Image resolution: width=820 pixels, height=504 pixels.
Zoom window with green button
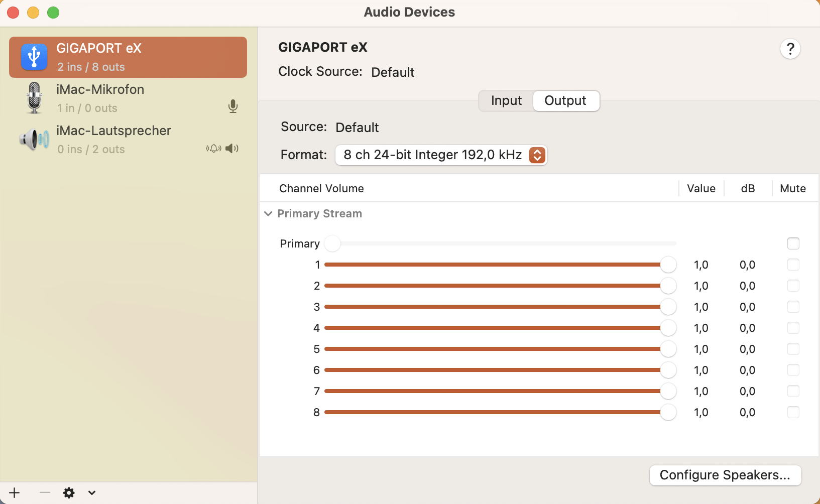coord(53,13)
